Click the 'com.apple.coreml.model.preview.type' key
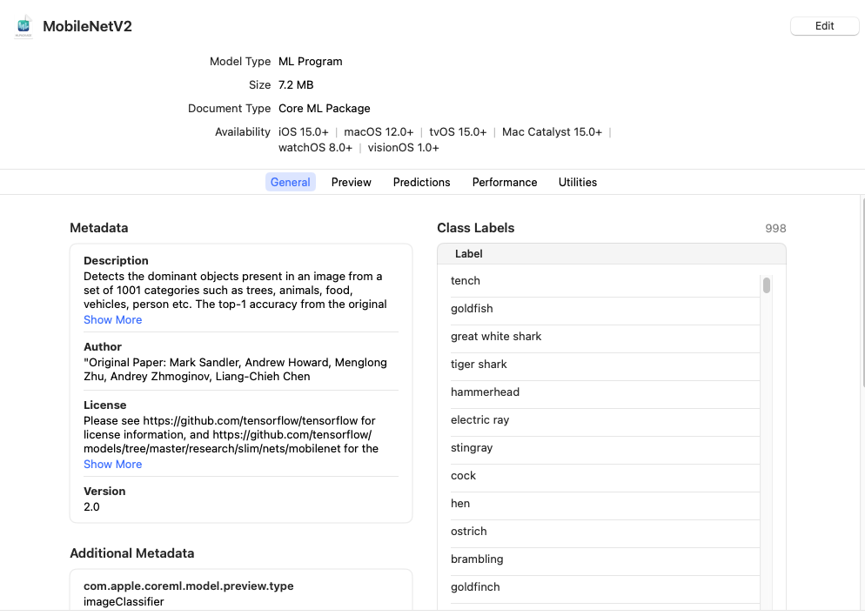 (188, 586)
